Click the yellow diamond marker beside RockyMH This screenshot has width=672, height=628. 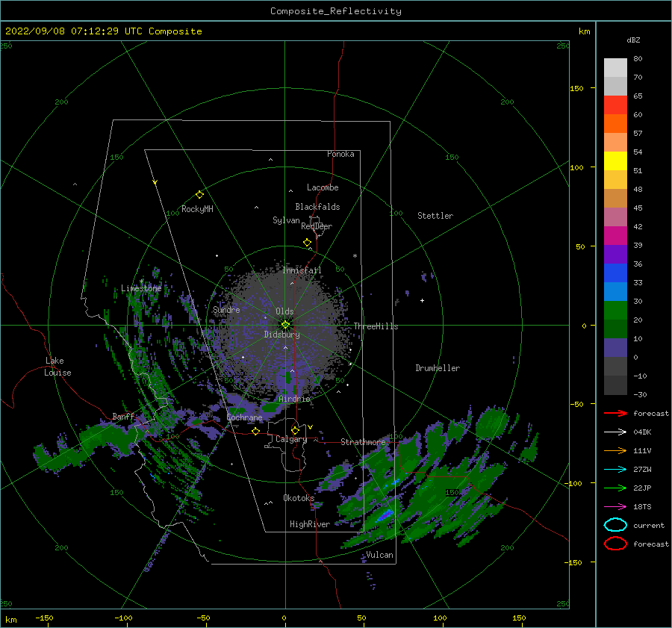pyautogui.click(x=199, y=195)
